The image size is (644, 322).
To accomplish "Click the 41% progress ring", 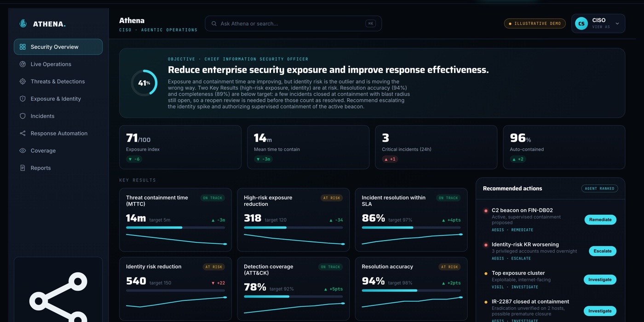I will 144,83.
